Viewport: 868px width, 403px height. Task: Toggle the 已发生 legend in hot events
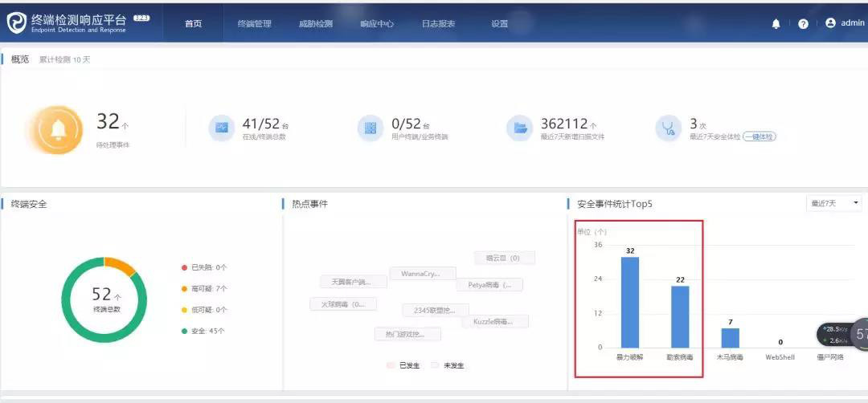403,365
